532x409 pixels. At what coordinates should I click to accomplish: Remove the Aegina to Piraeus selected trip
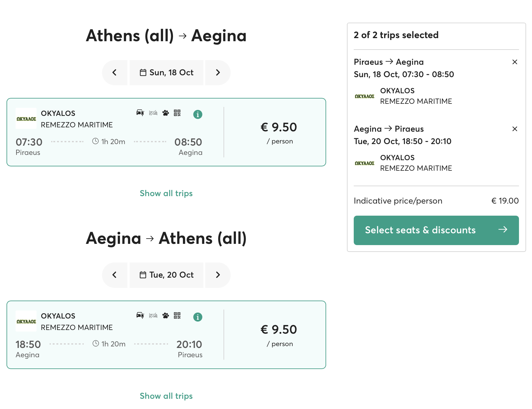pyautogui.click(x=515, y=129)
